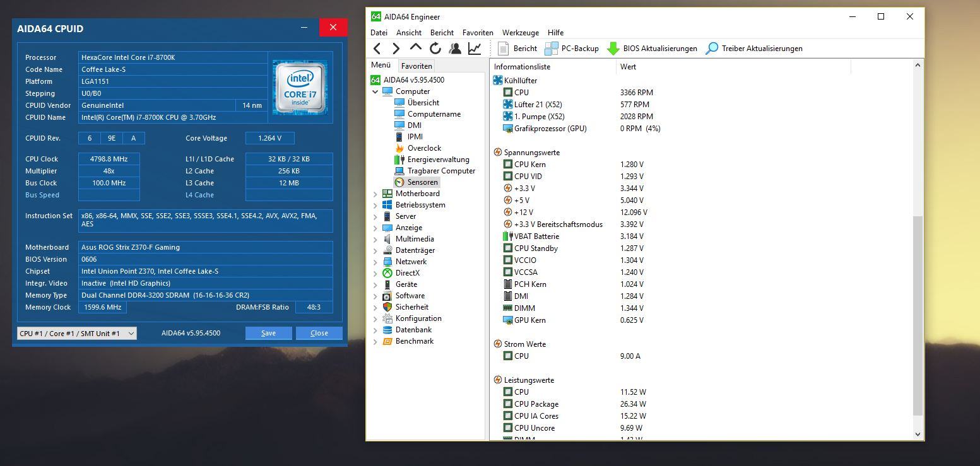Expand the DirectX tree node
Image resolution: width=980 pixels, height=466 pixels.
point(375,274)
